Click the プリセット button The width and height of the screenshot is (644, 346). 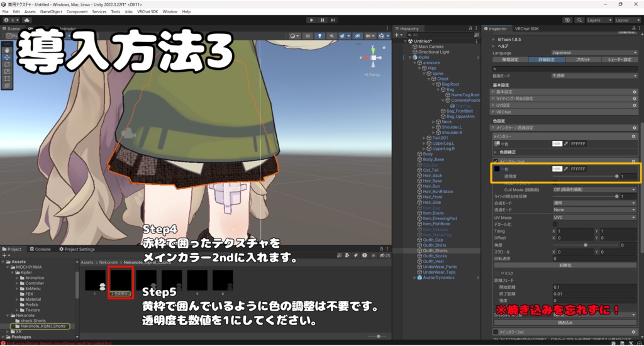583,60
